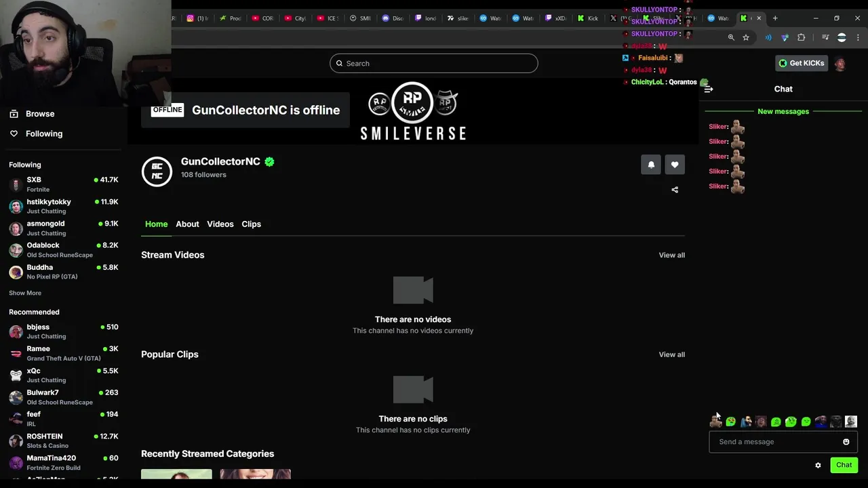The image size is (868, 488).
Task: Open a new browser tab
Action: click(775, 18)
